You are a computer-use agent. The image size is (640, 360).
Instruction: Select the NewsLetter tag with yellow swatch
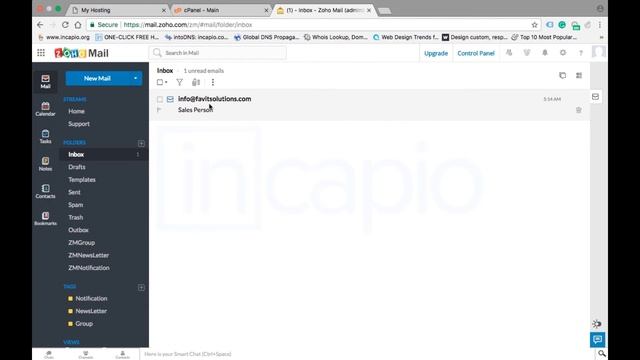click(x=87, y=311)
